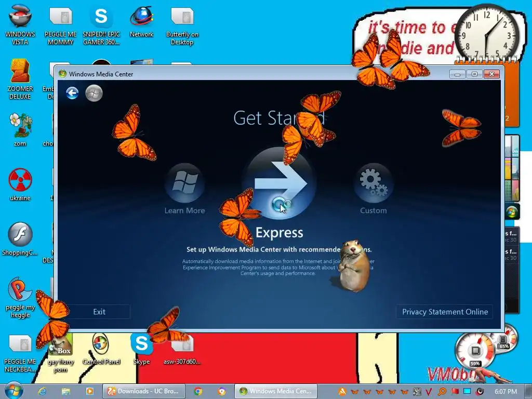
Task: Minimize the Windows Media Center window
Action: click(457, 74)
